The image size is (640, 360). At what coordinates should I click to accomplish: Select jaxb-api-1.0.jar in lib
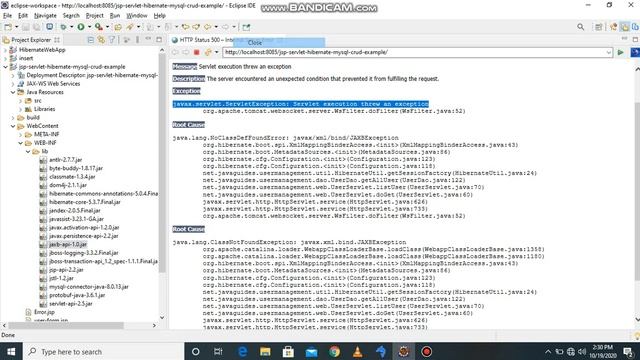pos(68,244)
